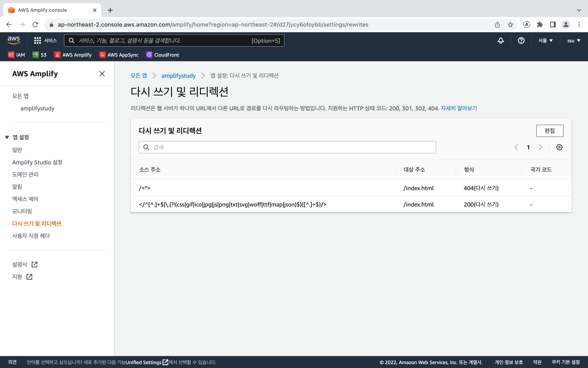588x368 pixels.
Task: Open 개인 정보 보호 footer link
Action: [x=509, y=362]
